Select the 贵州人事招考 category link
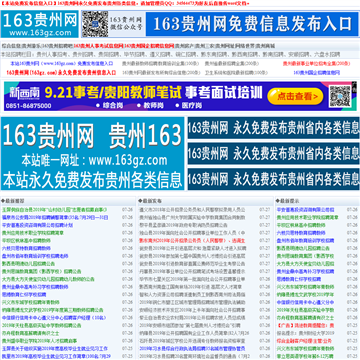 point(53,54)
